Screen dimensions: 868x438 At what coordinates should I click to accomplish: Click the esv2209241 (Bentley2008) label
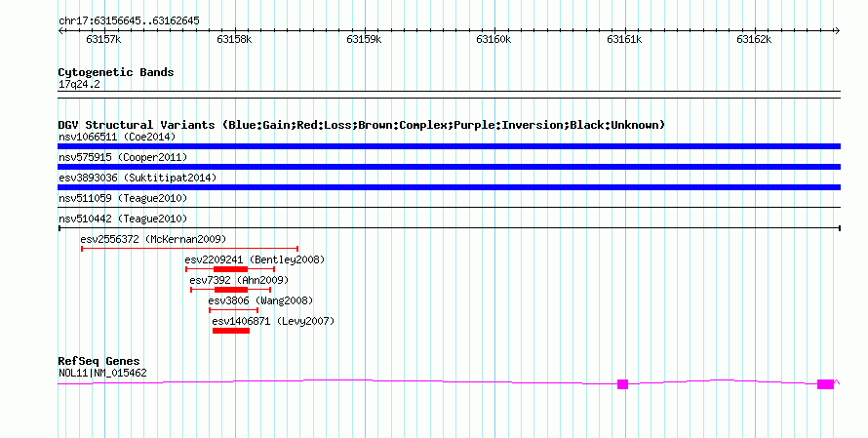click(255, 259)
